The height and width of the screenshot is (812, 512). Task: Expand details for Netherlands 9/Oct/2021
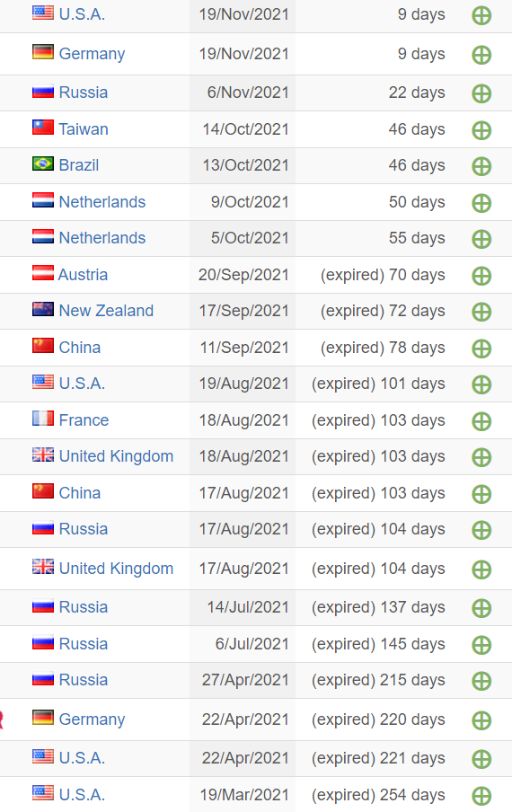[481, 203]
